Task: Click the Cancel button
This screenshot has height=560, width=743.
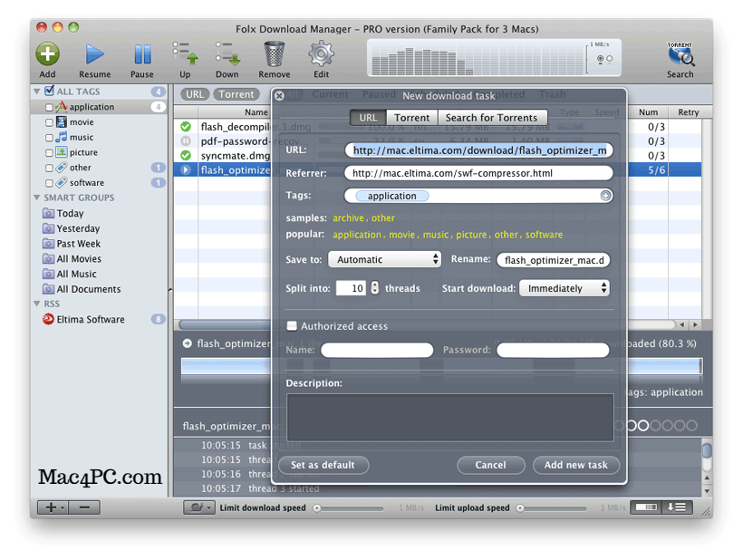Action: (491, 465)
